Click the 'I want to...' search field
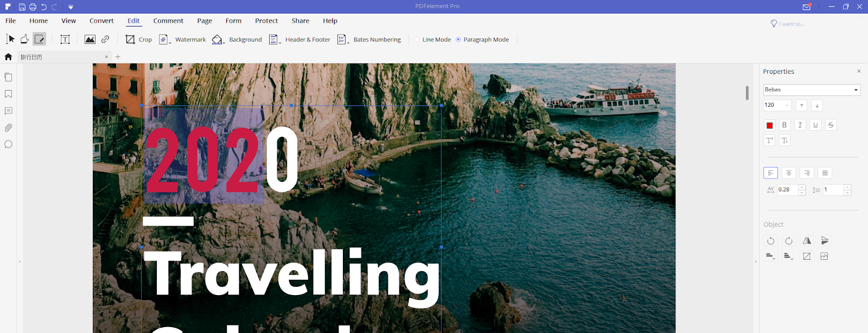The height and width of the screenshot is (333, 868). [792, 24]
